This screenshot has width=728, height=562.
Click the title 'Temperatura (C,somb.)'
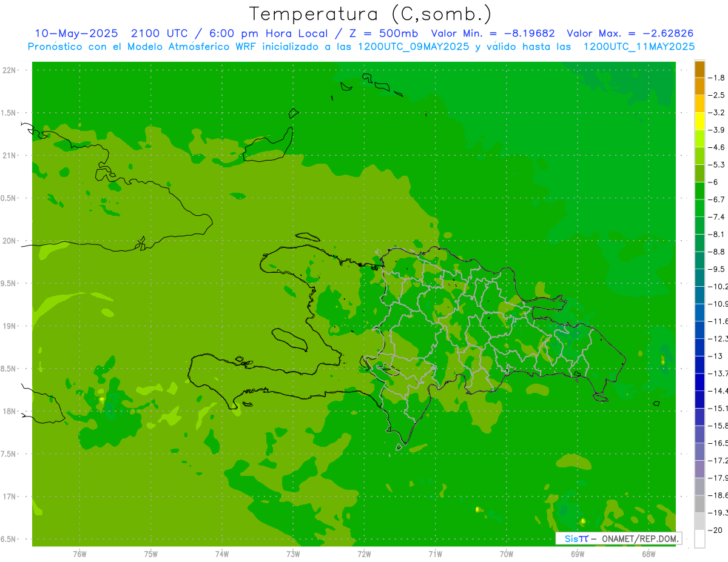371,14
